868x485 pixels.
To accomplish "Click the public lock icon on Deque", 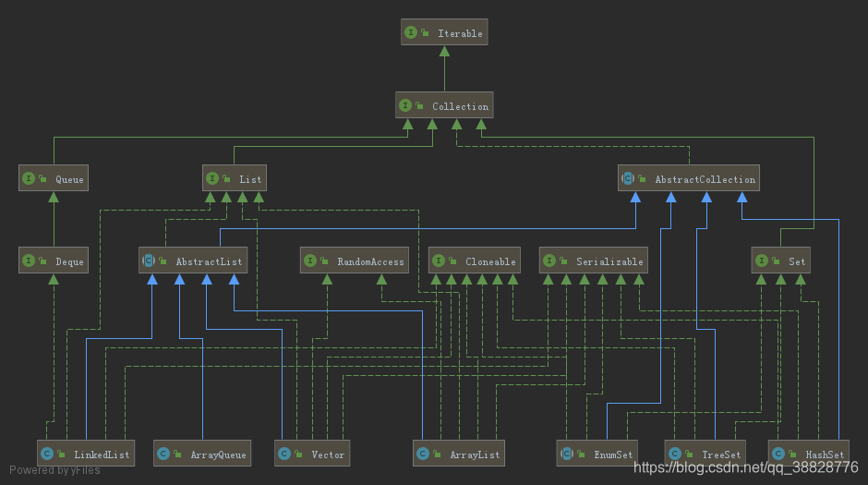I will point(42,261).
